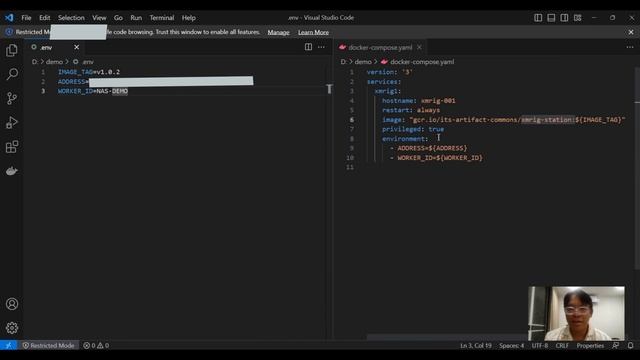Viewport: 640px width, 360px height.
Task: Switch to the docker-compose.yaml tab
Action: click(380, 47)
